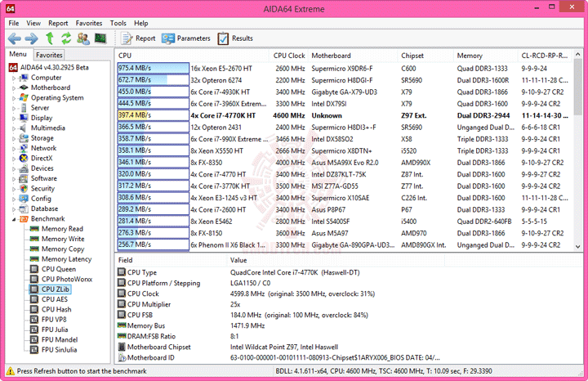
Task: Select the Motherboard tree icon
Action: [24, 87]
